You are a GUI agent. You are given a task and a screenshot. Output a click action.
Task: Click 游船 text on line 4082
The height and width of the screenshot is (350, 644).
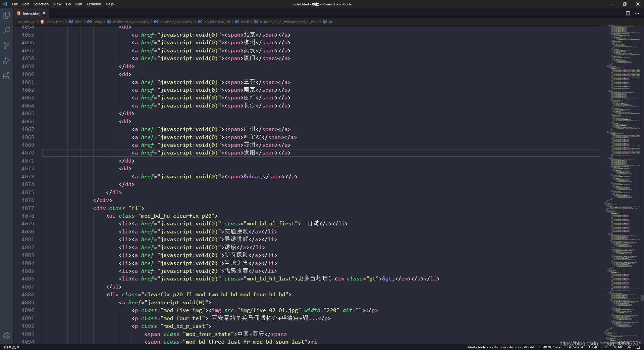pyautogui.click(x=230, y=247)
